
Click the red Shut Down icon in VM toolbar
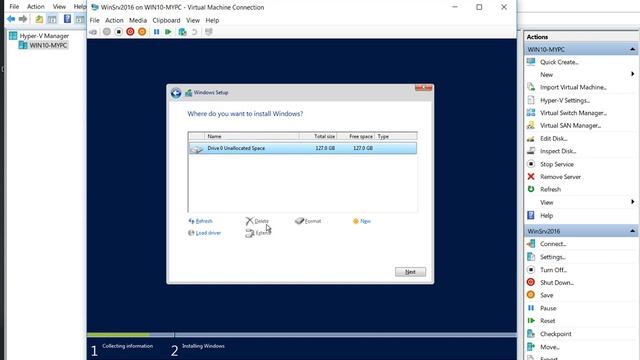pyautogui.click(x=130, y=32)
